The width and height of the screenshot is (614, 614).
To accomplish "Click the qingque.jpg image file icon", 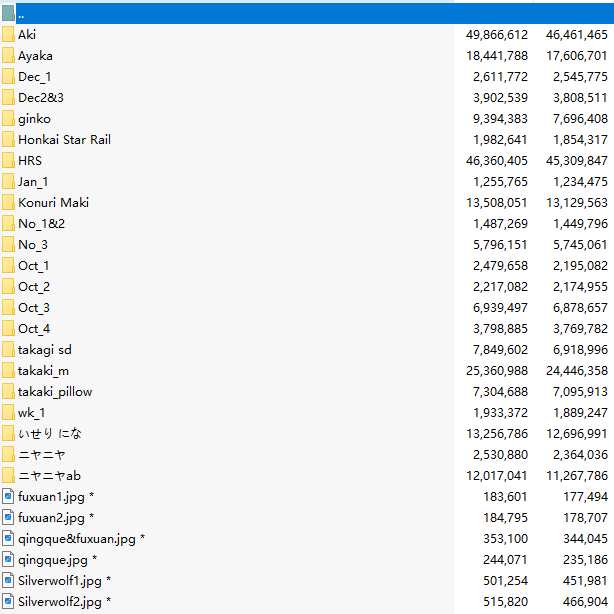I will pos(8,560).
